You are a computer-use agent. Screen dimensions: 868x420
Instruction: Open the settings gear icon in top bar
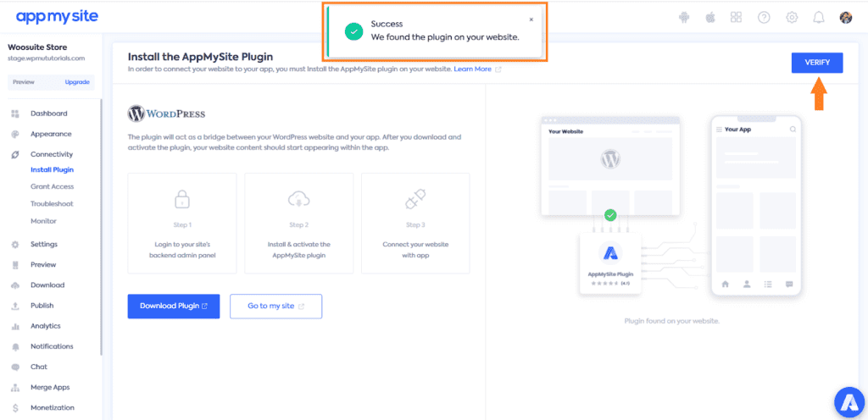(x=792, y=18)
